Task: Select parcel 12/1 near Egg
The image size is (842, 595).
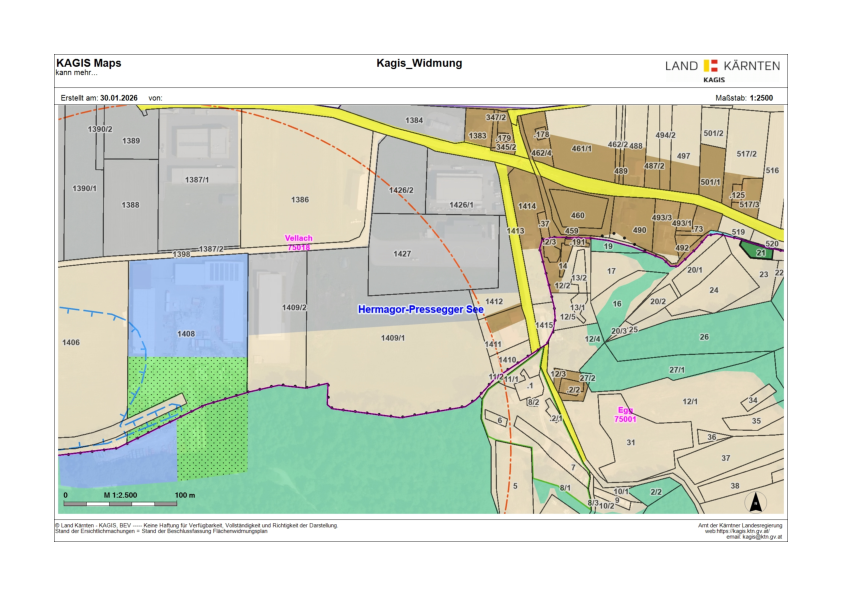Action: (x=689, y=401)
